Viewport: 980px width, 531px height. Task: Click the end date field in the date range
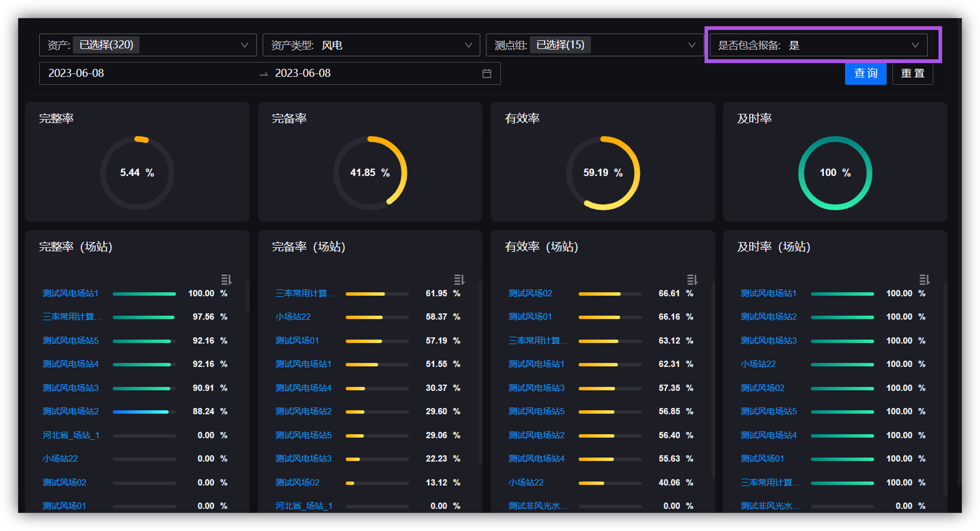click(x=303, y=73)
